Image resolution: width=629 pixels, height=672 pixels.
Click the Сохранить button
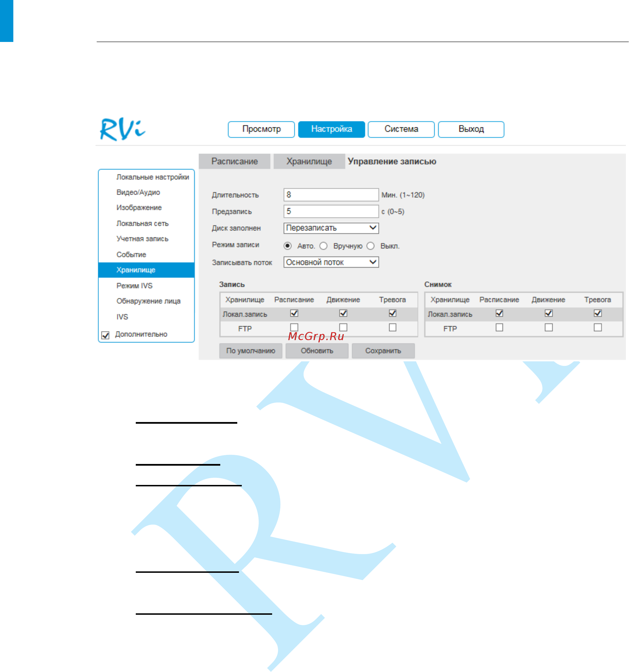coord(383,351)
